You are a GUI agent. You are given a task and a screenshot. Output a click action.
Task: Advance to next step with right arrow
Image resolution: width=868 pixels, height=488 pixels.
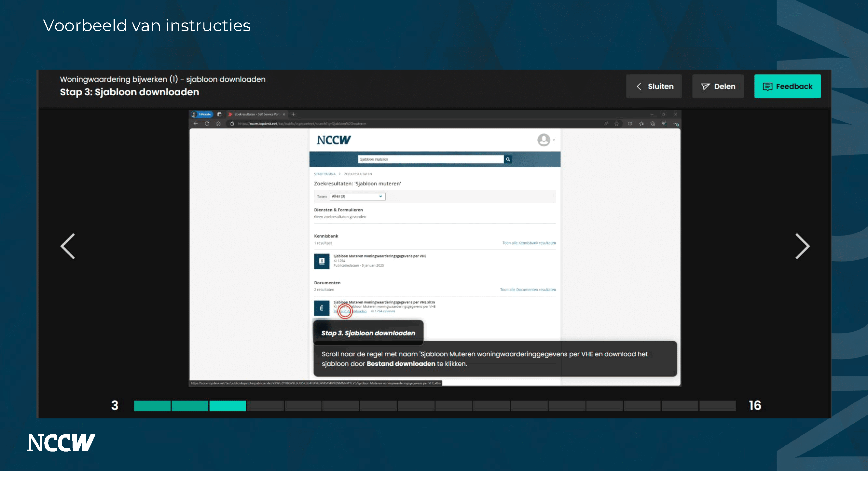pos(802,246)
